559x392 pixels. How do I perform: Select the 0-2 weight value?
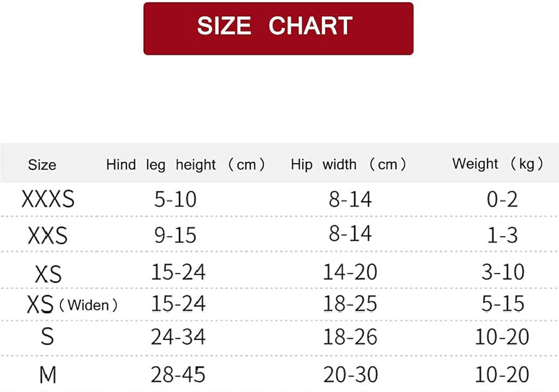pos(502,199)
